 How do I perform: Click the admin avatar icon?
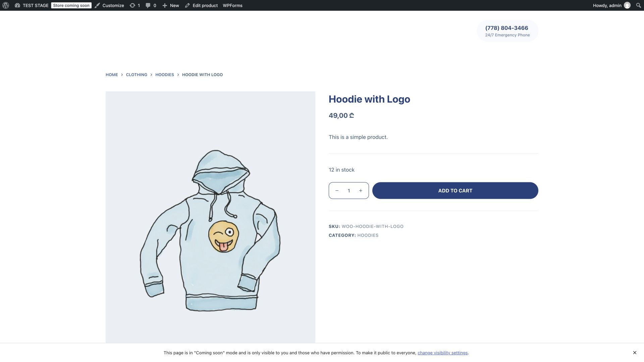(x=627, y=5)
